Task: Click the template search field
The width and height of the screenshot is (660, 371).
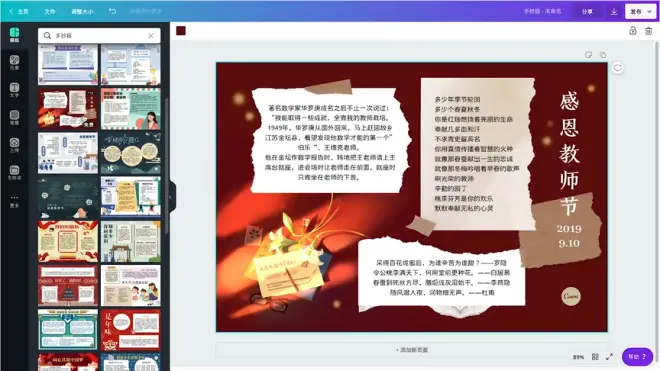Action: coord(99,36)
